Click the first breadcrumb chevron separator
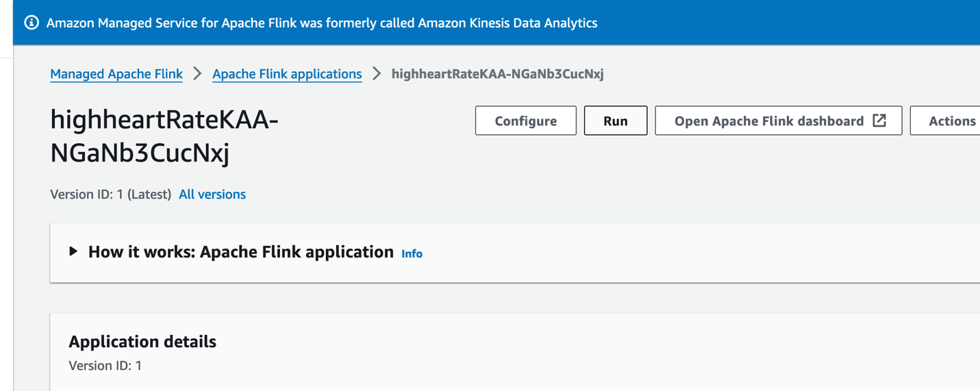Screen dimensions: 980x391 tap(197, 74)
